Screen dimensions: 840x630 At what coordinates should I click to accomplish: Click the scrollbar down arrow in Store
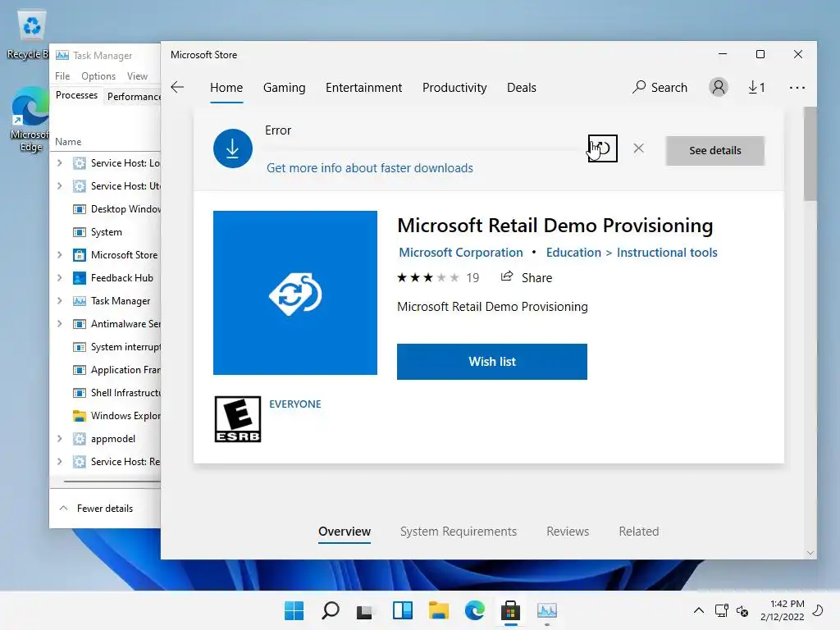[810, 553]
